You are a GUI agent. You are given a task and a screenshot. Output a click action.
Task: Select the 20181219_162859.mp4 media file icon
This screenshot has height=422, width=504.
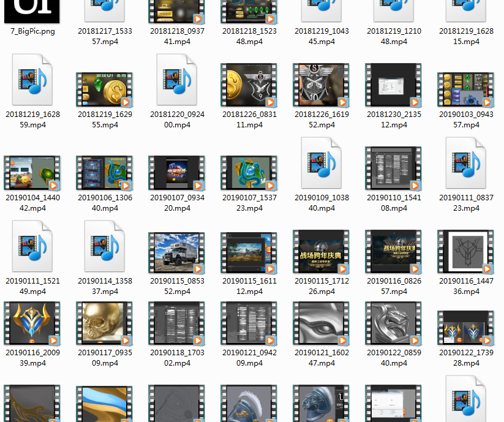point(32,80)
